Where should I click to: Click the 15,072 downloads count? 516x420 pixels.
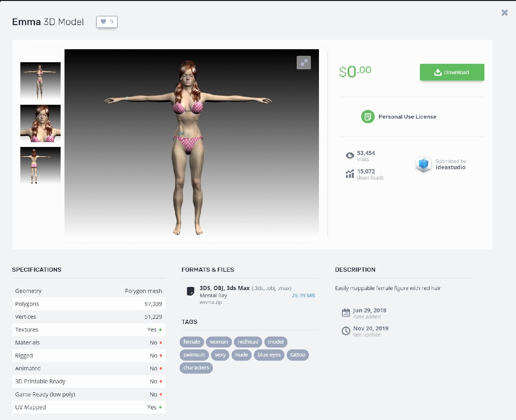(x=366, y=171)
